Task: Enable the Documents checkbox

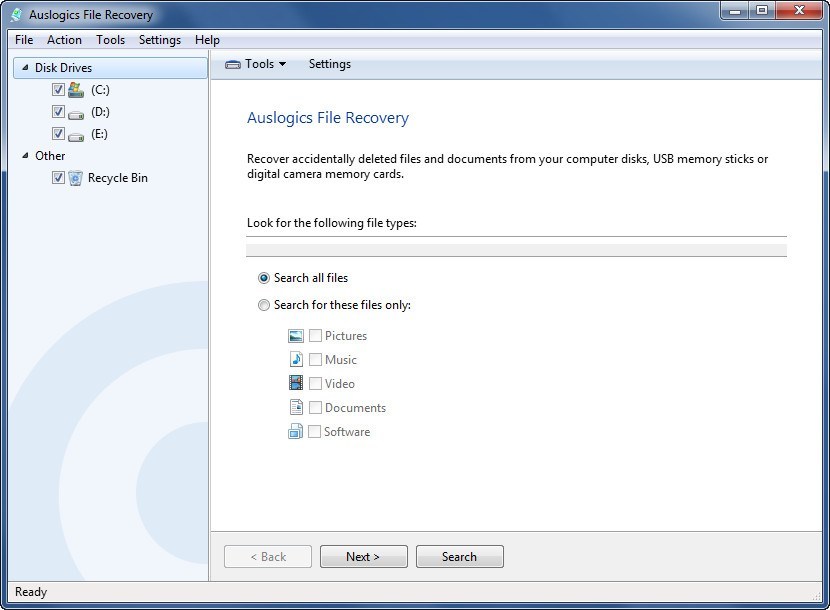Action: [315, 407]
